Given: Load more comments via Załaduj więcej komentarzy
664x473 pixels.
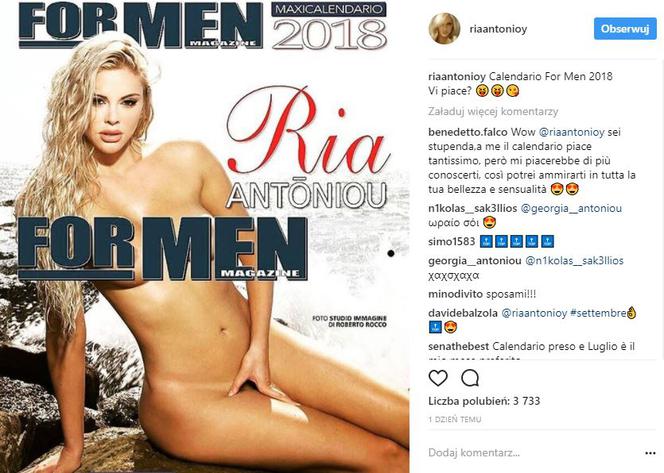Looking at the screenshot, I should point(493,112).
